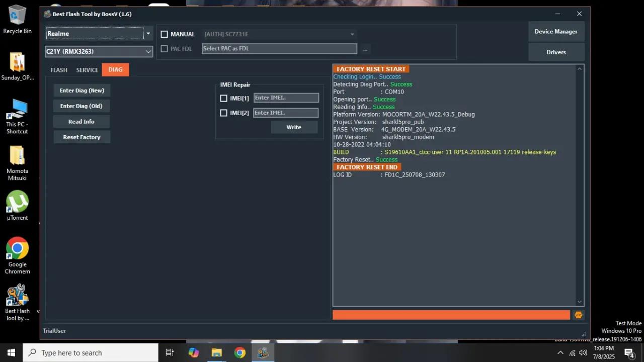Click the Windows Start button

click(11, 352)
